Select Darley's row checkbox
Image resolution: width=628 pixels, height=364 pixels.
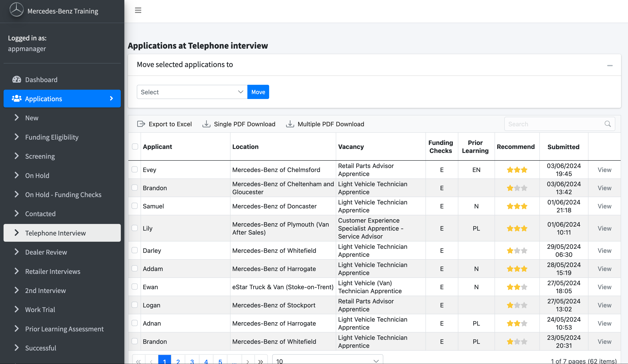(x=135, y=250)
